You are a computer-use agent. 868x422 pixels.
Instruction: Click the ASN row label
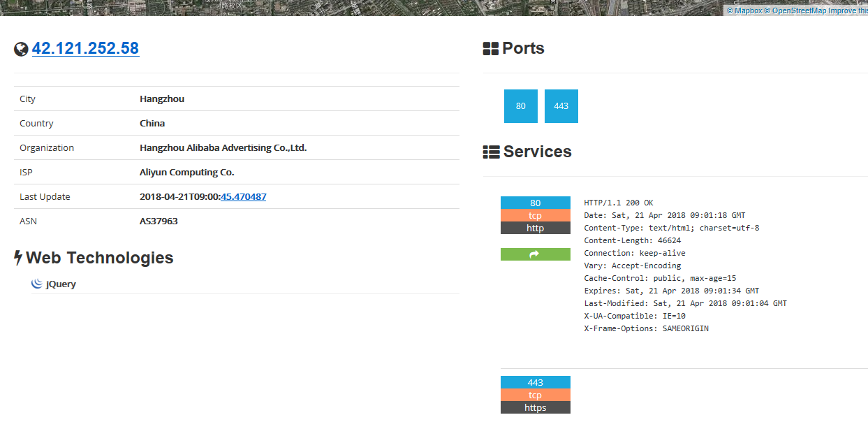coord(28,221)
